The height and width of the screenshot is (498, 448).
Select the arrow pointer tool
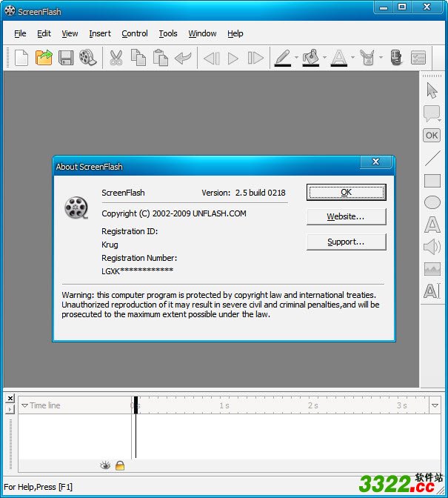[x=432, y=90]
